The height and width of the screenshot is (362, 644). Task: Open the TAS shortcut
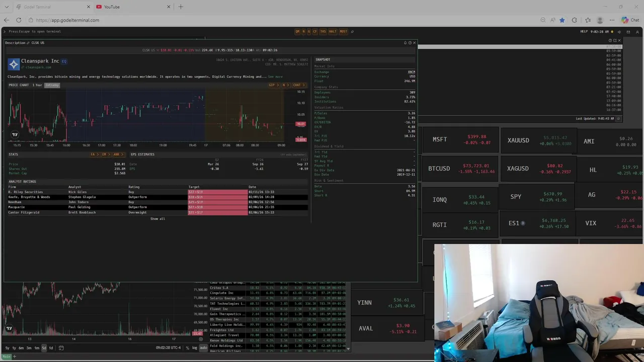pos(323,32)
